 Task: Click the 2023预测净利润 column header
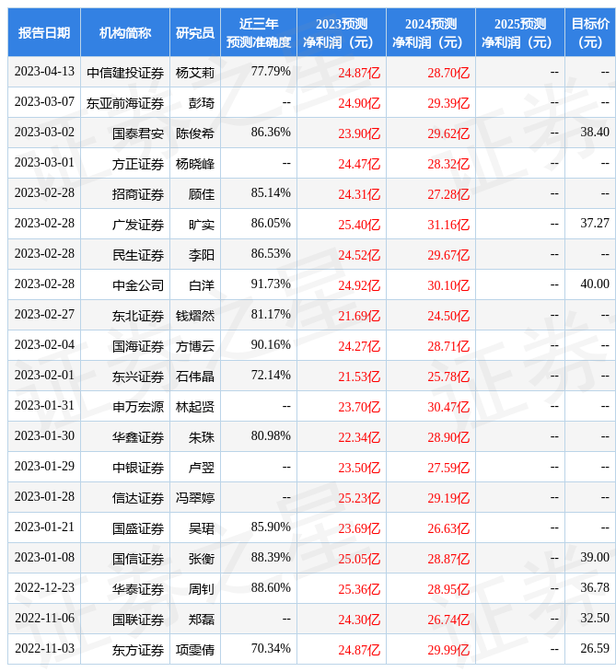click(342, 32)
